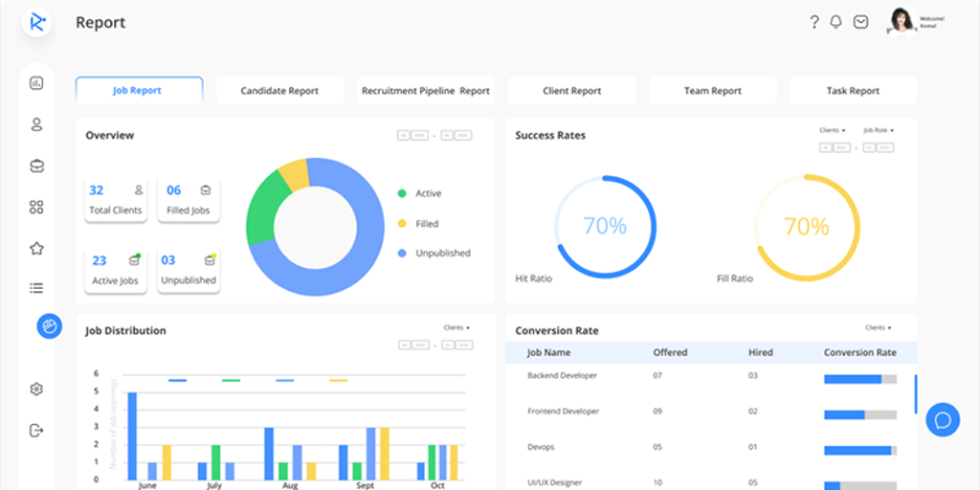Image resolution: width=980 pixels, height=490 pixels.
Task: Expand the Job Role dropdown in Success Rates
Action: pyautogui.click(x=879, y=130)
